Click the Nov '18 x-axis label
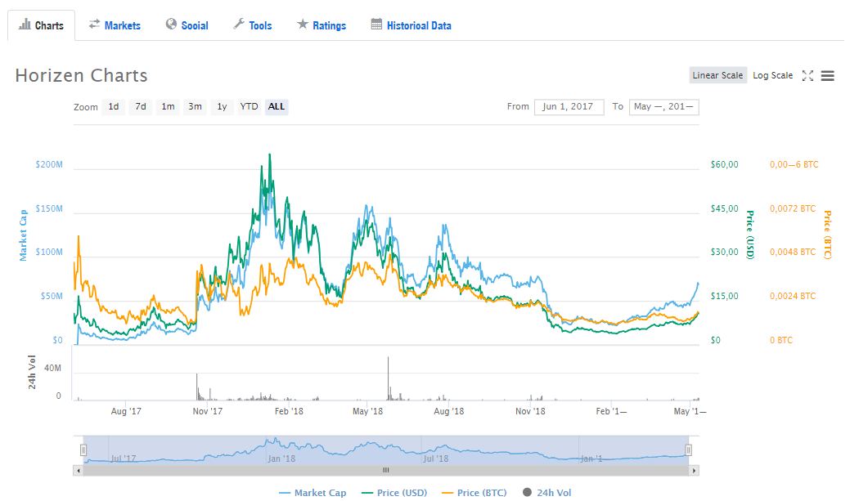Viewport: 868px width, 501px height. (530, 411)
